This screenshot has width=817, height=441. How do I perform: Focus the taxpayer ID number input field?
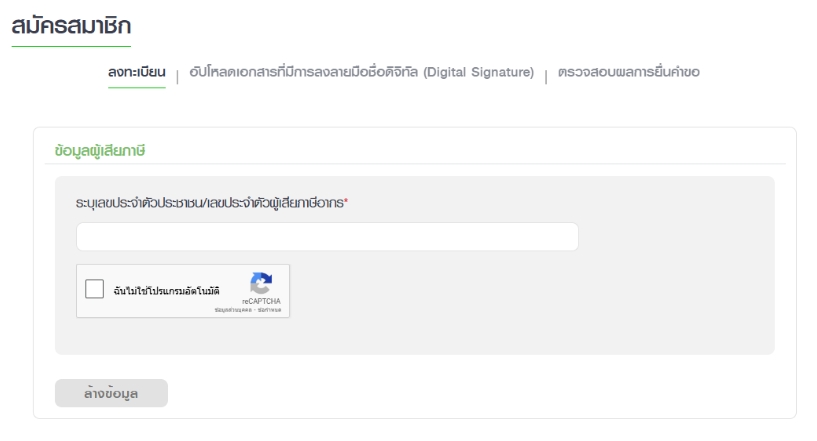click(x=327, y=237)
